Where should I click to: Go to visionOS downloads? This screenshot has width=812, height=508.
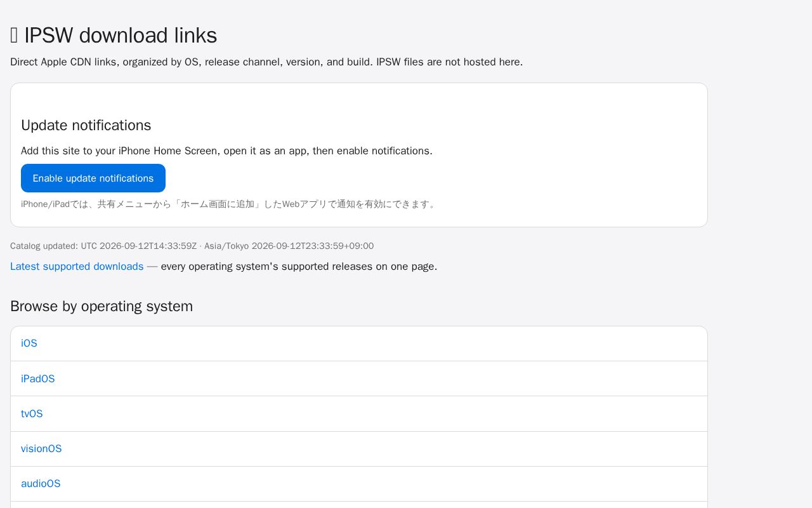(x=41, y=449)
